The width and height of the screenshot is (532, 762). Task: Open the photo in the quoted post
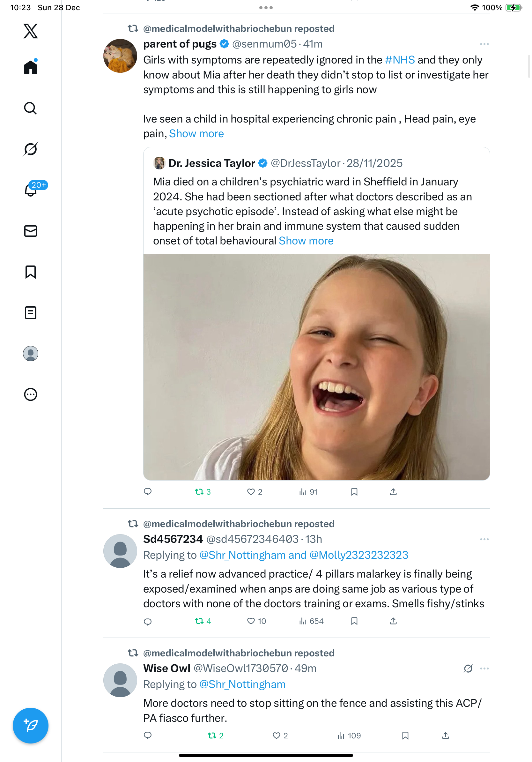coord(316,367)
